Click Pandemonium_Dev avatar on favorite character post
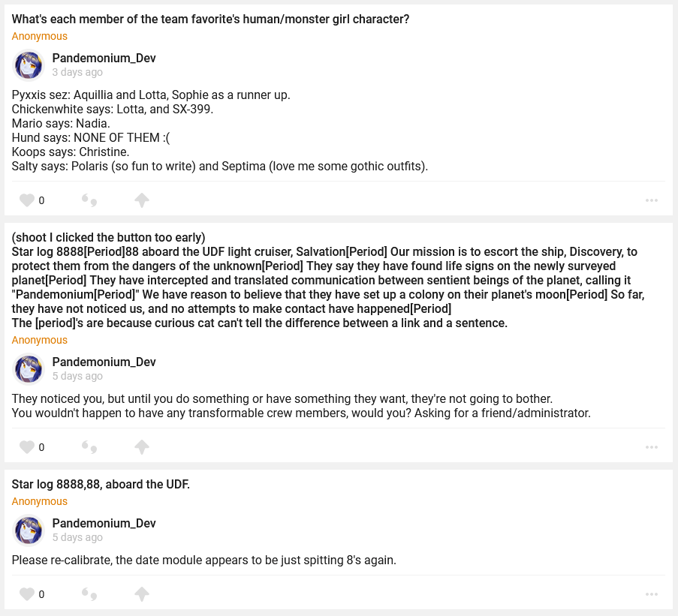This screenshot has width=678, height=616. [29, 65]
